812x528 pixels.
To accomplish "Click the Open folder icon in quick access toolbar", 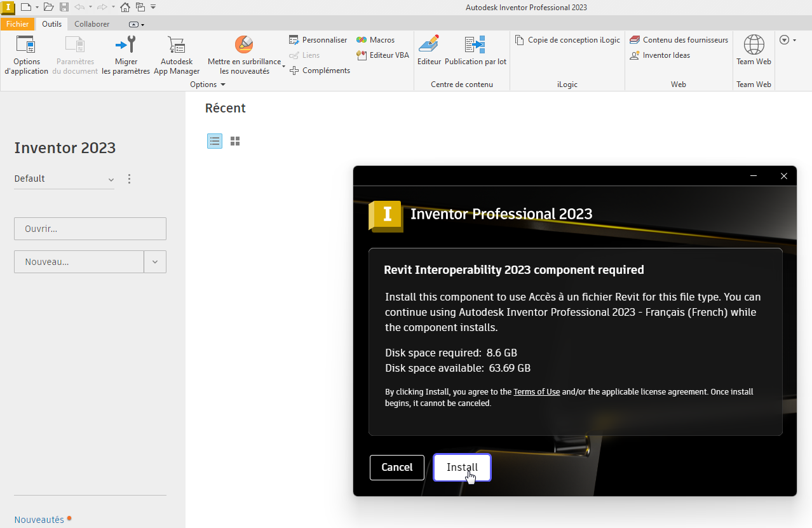I will click(48, 7).
